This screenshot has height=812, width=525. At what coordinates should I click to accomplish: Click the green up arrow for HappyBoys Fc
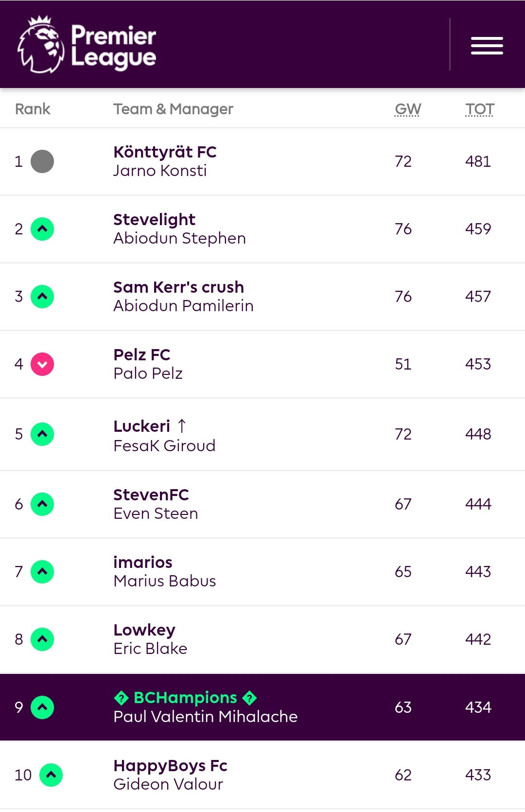[51, 775]
